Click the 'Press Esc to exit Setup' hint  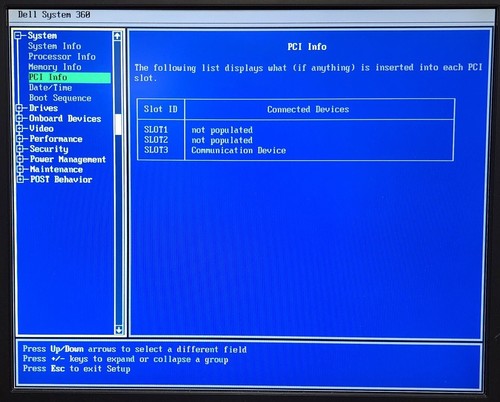77,369
